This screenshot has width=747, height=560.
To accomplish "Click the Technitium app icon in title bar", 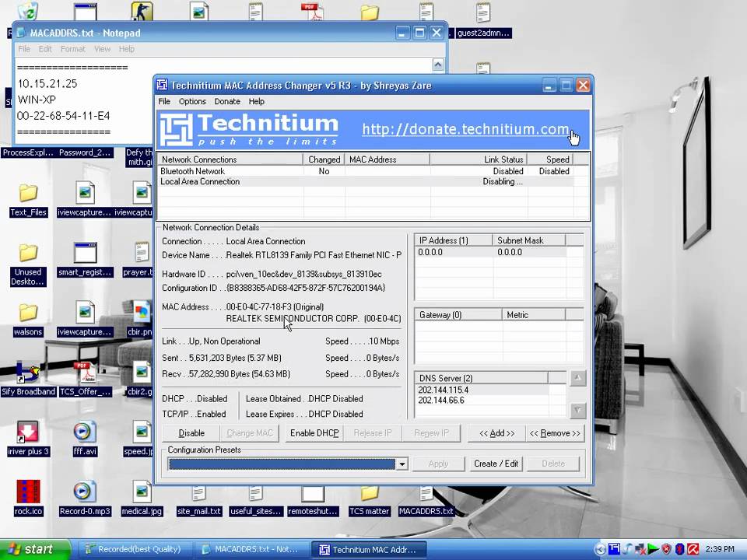I will [162, 85].
